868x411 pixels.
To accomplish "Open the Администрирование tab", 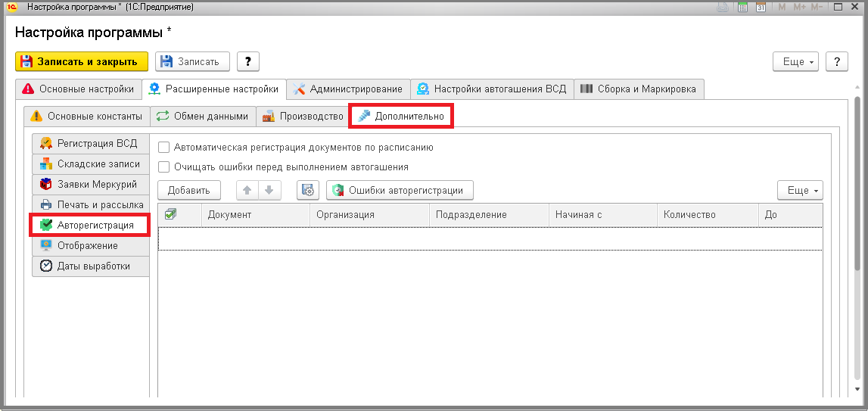I will coord(347,89).
